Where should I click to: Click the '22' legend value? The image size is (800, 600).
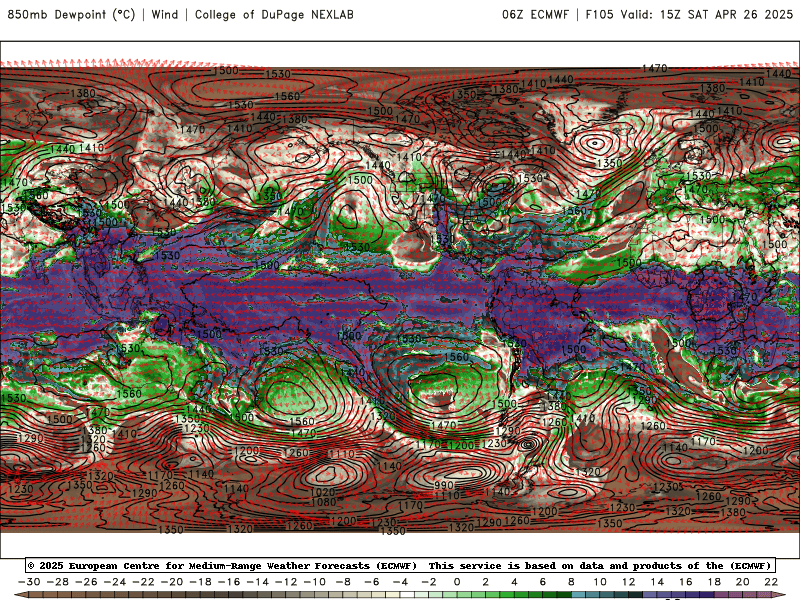pyautogui.click(x=771, y=582)
